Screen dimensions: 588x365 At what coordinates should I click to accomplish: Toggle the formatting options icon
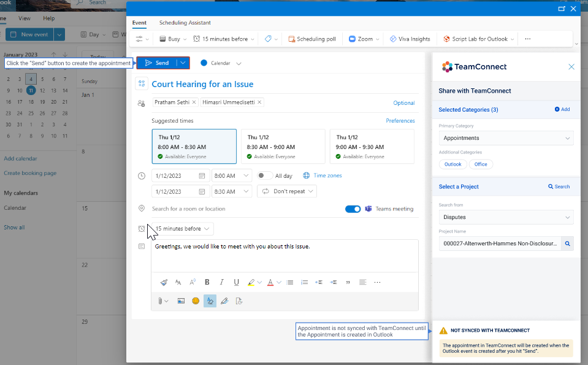point(210,301)
